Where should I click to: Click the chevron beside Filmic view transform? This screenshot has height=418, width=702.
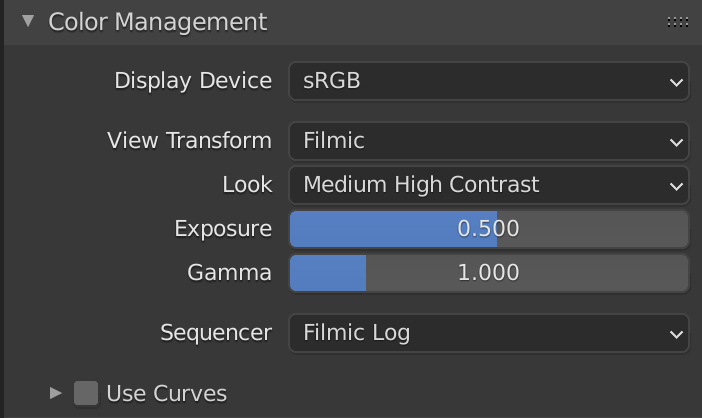pos(676,142)
